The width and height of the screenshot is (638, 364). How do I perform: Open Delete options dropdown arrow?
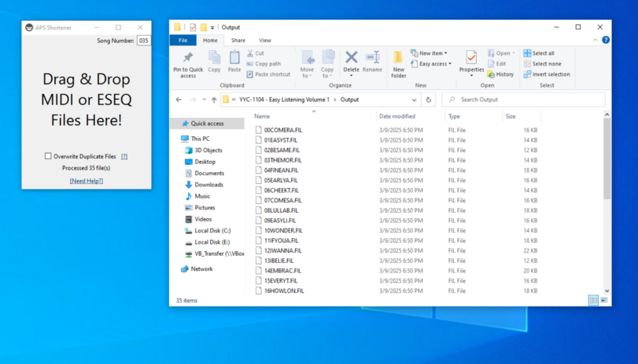click(351, 76)
